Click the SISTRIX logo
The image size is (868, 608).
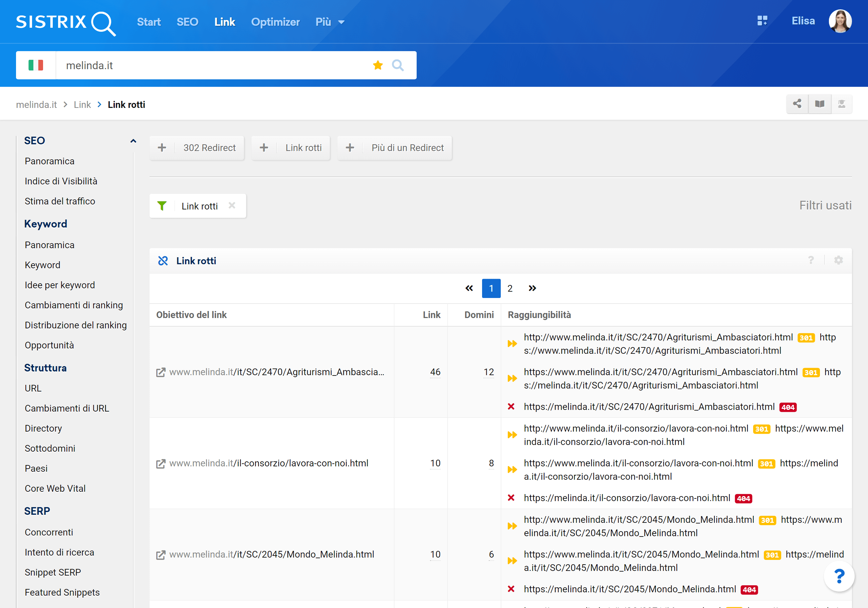point(66,23)
